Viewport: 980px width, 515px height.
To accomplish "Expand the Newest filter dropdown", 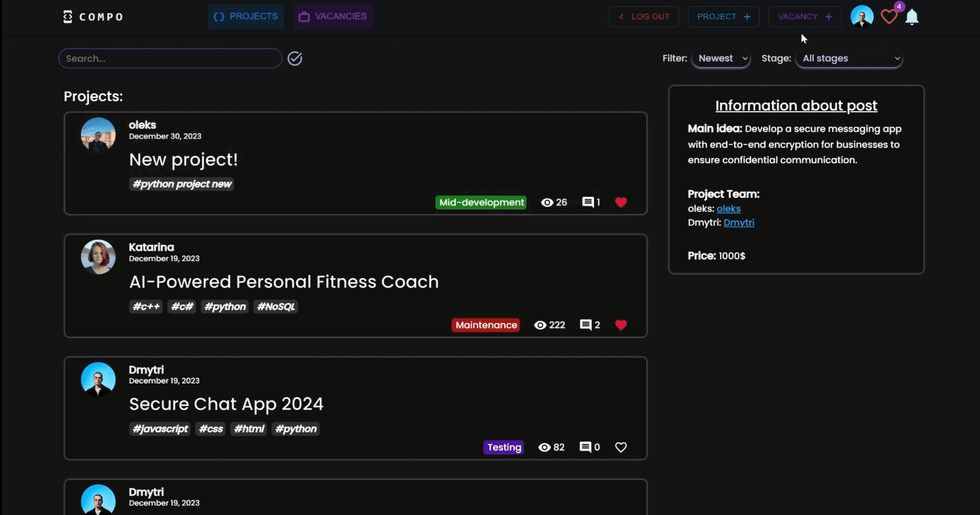I will pos(721,58).
